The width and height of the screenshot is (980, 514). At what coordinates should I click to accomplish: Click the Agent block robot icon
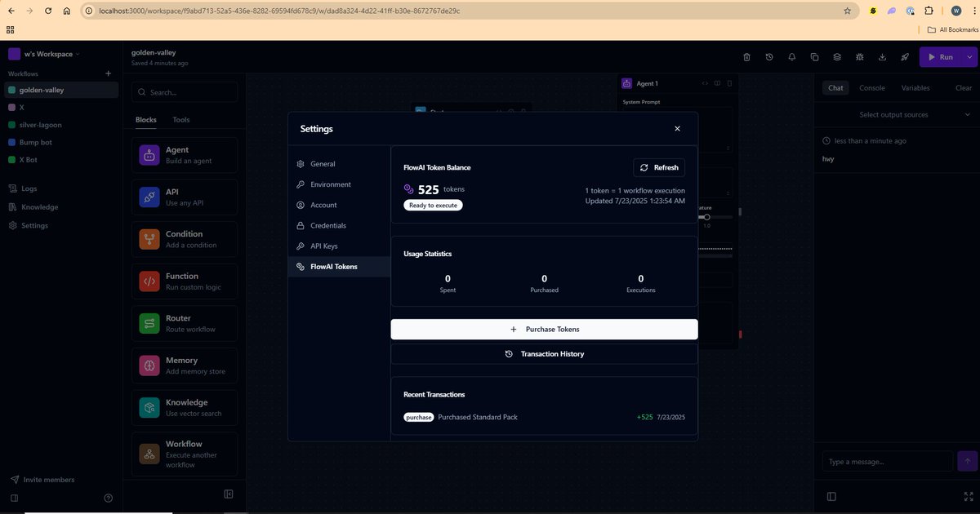pos(149,155)
